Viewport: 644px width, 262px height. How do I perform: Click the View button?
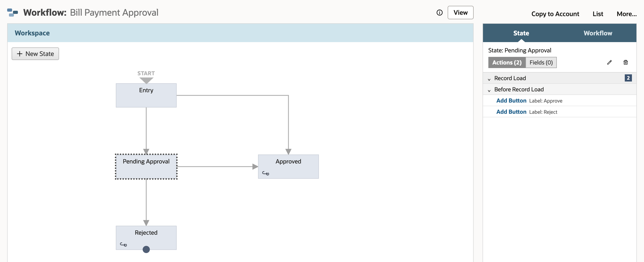[x=460, y=13]
